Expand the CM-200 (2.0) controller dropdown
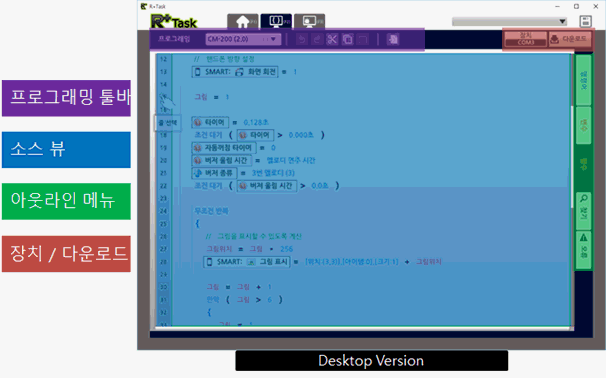 243,39
